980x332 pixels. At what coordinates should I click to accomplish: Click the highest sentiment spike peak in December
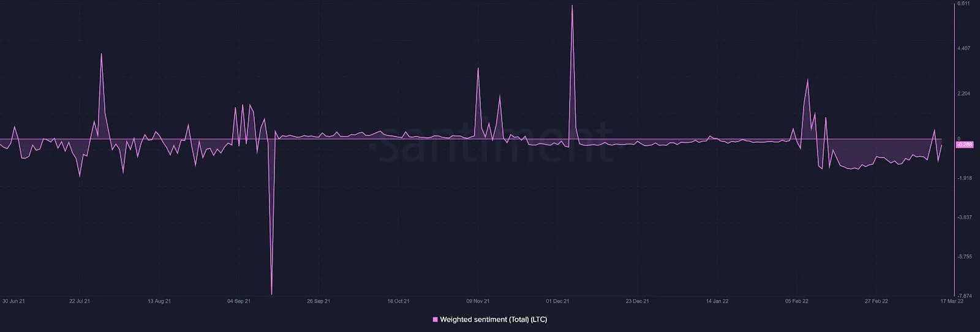pyautogui.click(x=572, y=6)
